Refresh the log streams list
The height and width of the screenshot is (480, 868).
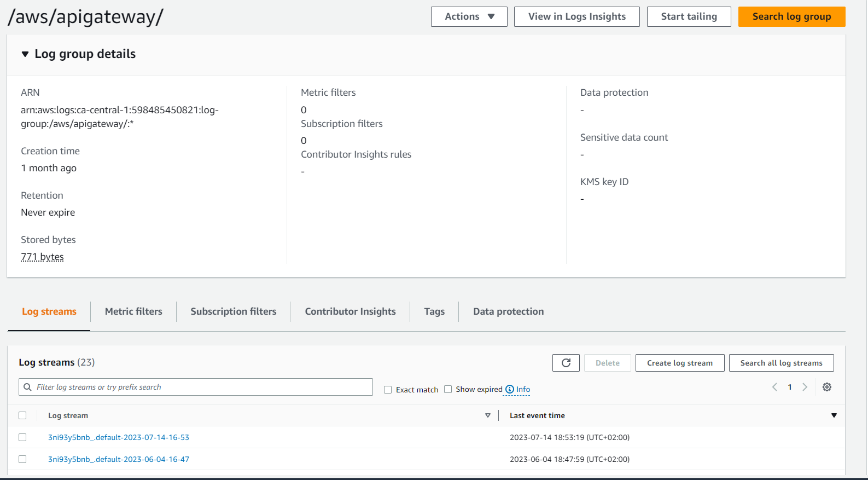pyautogui.click(x=566, y=363)
